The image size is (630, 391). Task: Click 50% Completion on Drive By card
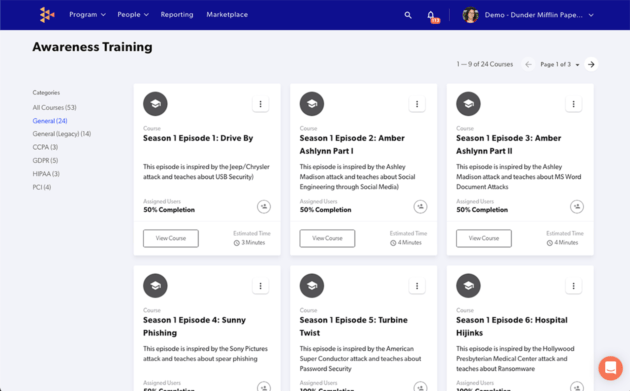tap(169, 210)
